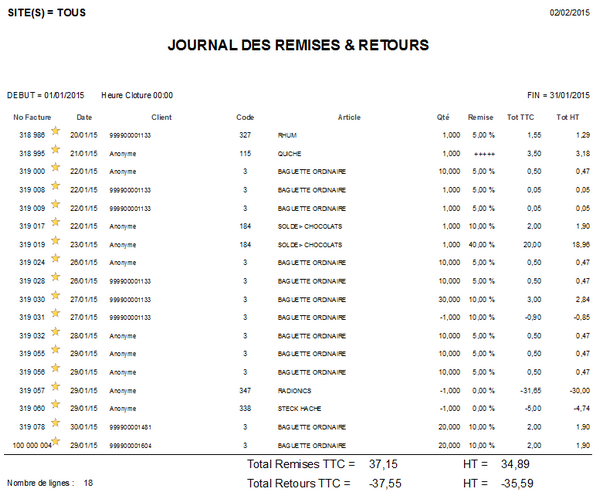Click the star next to invoice 319 030
The width and height of the screenshot is (600, 496).
[x=56, y=298]
